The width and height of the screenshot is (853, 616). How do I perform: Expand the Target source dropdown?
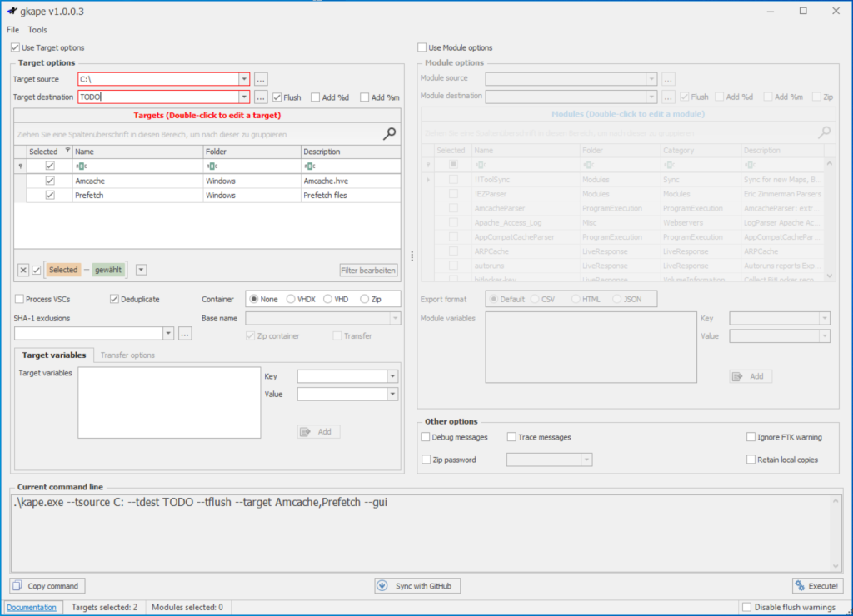click(244, 79)
